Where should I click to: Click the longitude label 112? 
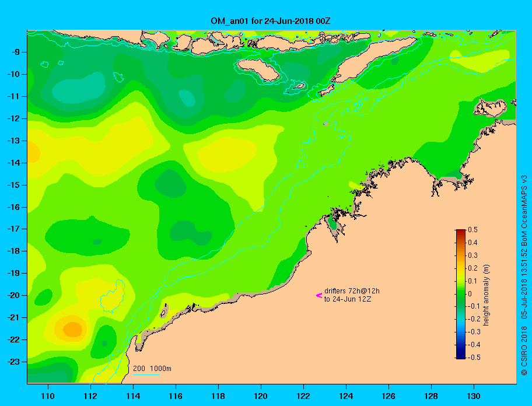point(90,396)
